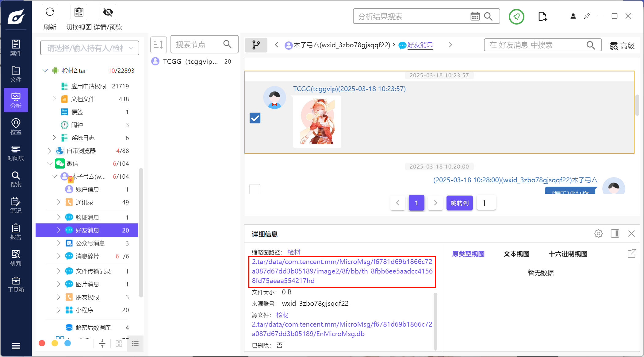Viewport: 644px width, 357px height.
Task: Click the 跳转到 jump button
Action: click(x=459, y=203)
